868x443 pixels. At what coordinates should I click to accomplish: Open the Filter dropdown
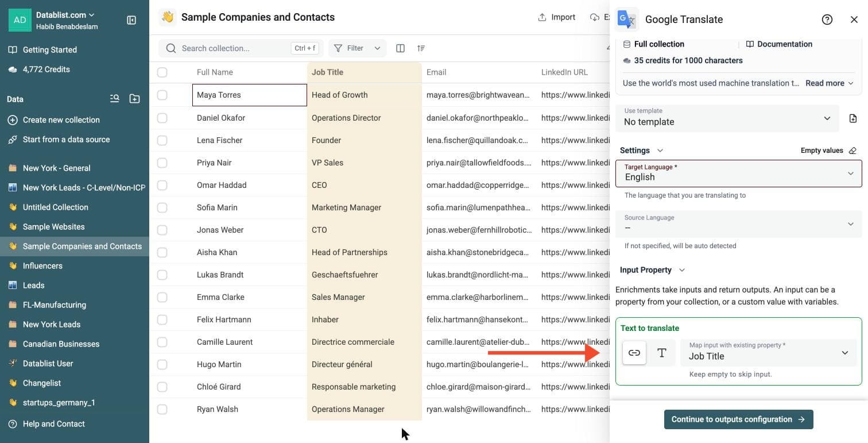point(357,48)
